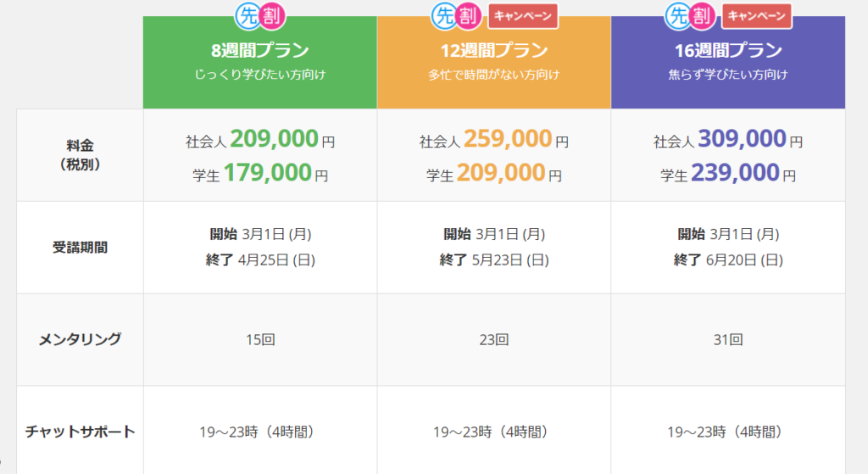Click the 社会人 259,000円 price
The width and height of the screenshot is (868, 474).
coord(494,139)
